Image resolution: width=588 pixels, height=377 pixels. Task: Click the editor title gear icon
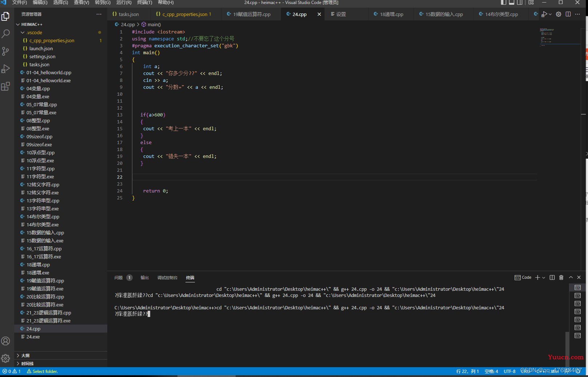[559, 14]
